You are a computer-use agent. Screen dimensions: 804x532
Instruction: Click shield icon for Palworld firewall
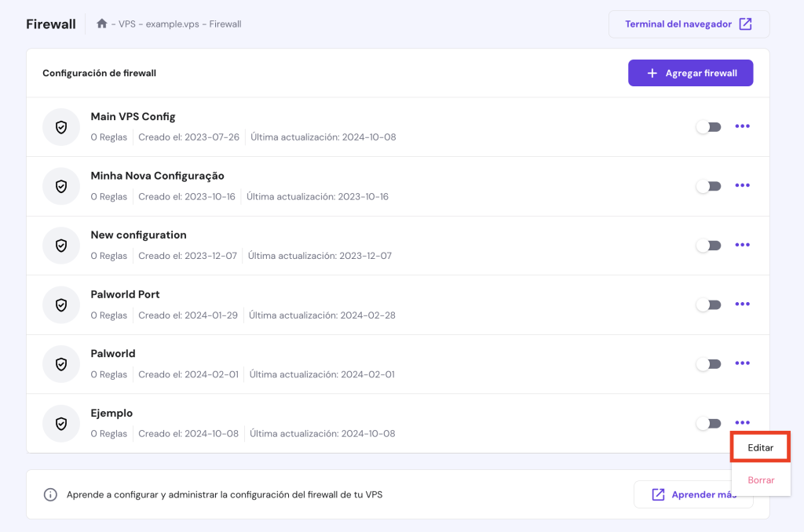click(x=61, y=364)
